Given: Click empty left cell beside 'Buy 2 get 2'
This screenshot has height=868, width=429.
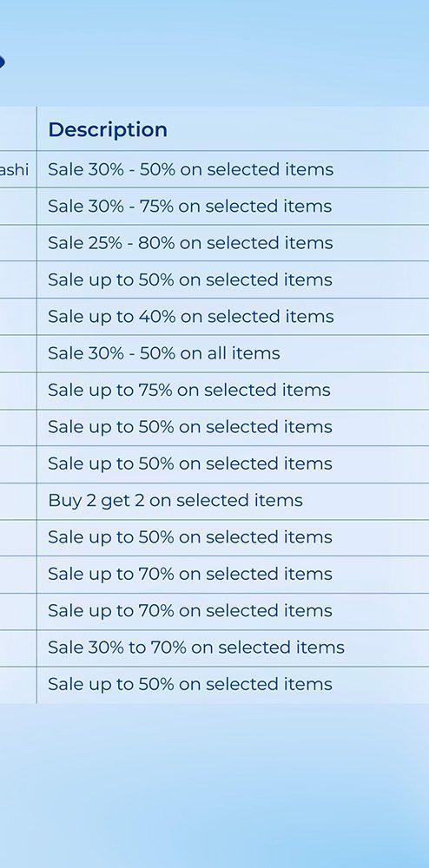Looking at the screenshot, I should click(x=17, y=501).
